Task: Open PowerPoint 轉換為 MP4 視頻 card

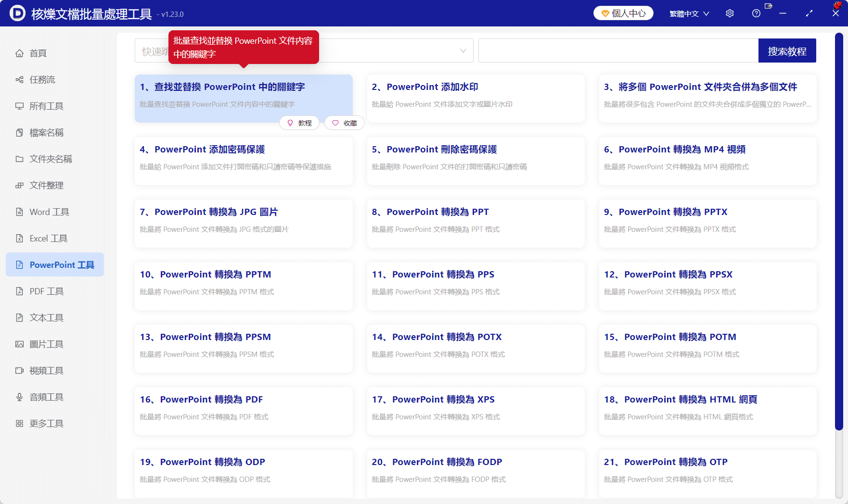Action: click(x=707, y=161)
